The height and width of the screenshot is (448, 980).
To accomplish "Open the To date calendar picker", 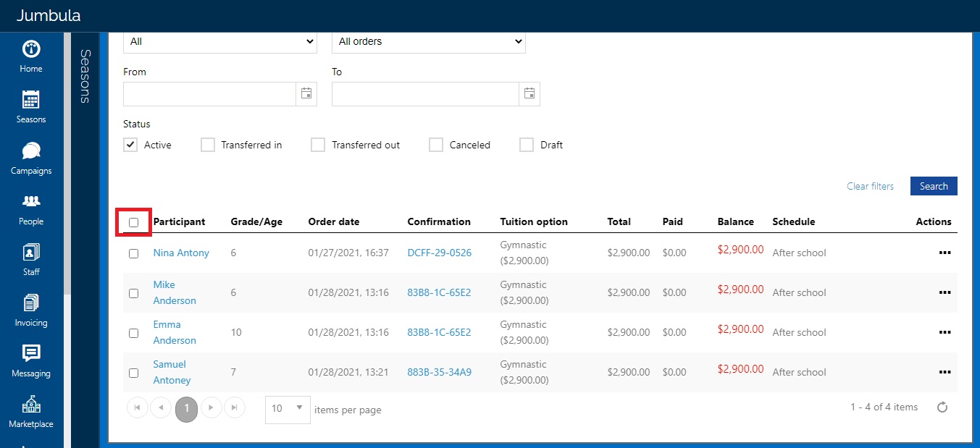I will (529, 93).
